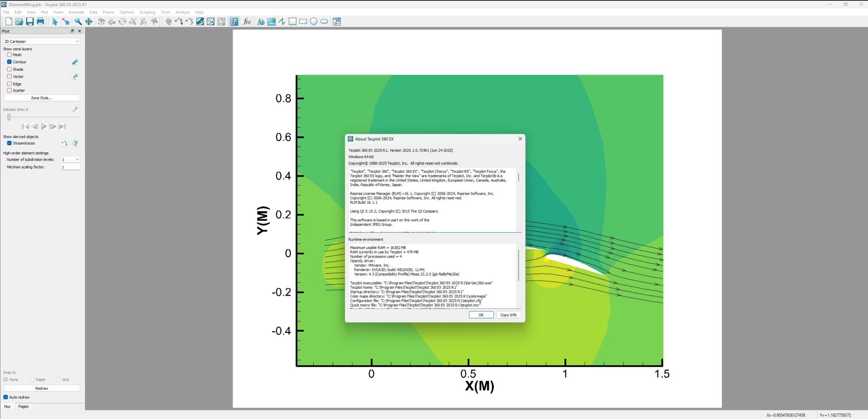This screenshot has height=419, width=868.
Task: Select the Circle shape tool
Action: 314,21
